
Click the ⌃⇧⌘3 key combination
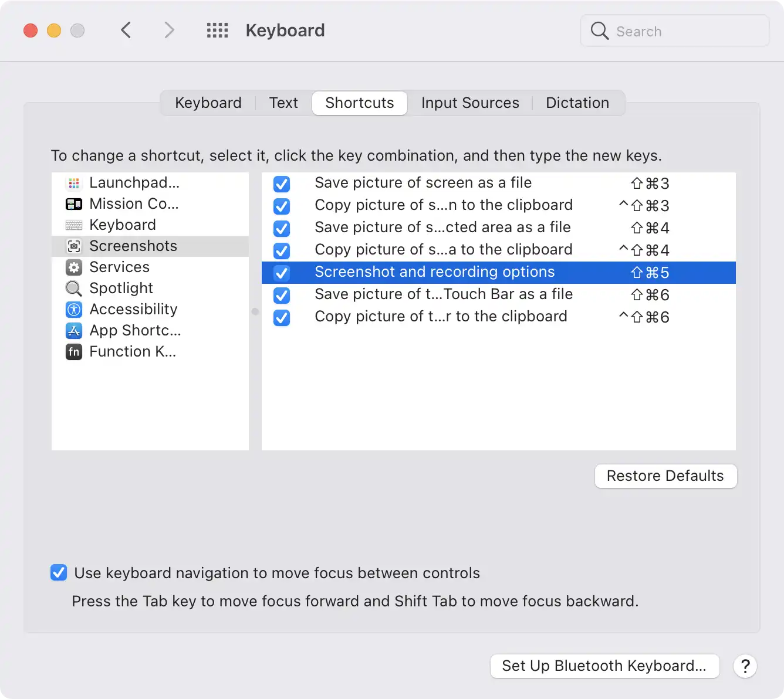click(644, 206)
